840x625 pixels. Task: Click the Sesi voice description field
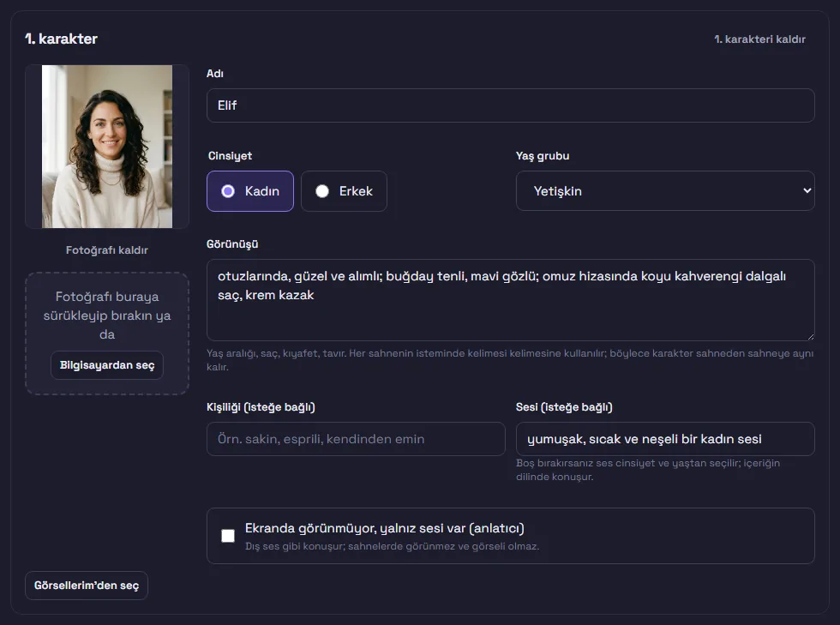click(x=665, y=439)
